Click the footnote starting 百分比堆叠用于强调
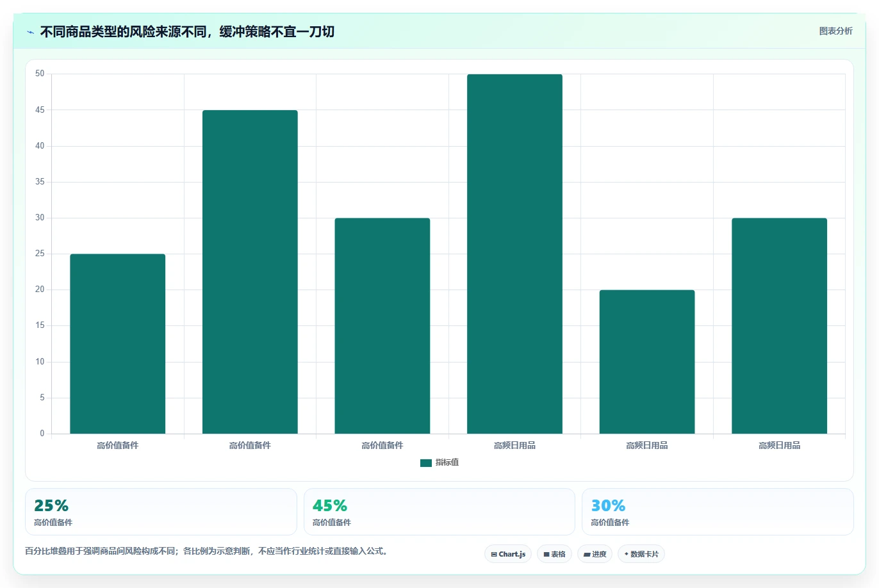879x588 pixels. click(x=207, y=551)
